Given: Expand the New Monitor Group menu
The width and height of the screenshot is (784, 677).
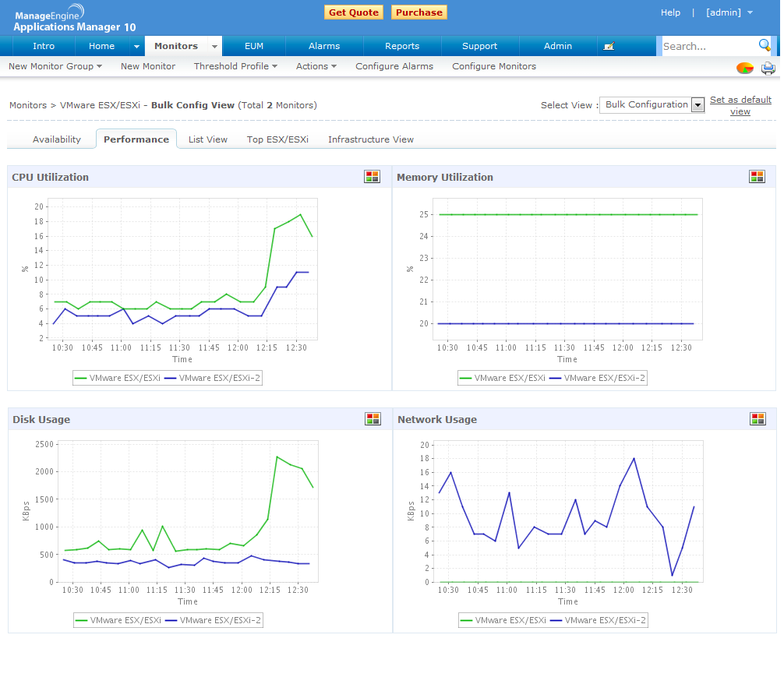Looking at the screenshot, I should point(55,66).
